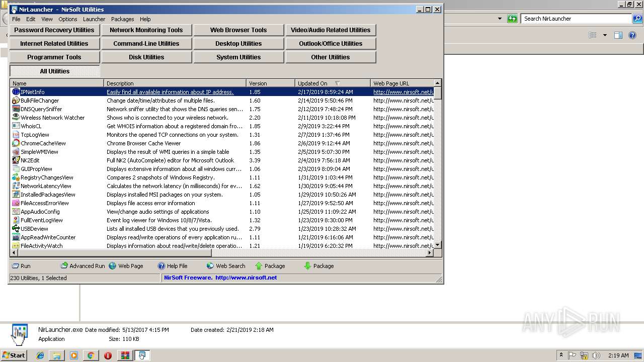Open Explorer address bar history dropdown
This screenshot has width=644, height=362.
coord(500,19)
